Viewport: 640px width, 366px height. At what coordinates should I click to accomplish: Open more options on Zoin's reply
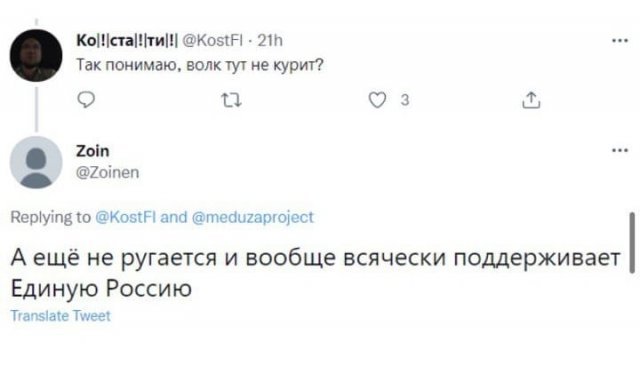click(x=620, y=151)
